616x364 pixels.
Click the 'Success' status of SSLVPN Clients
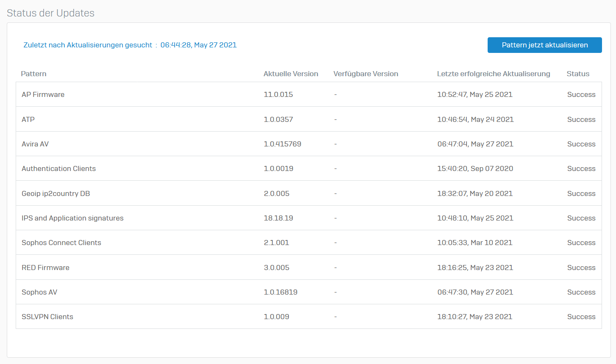coord(581,317)
